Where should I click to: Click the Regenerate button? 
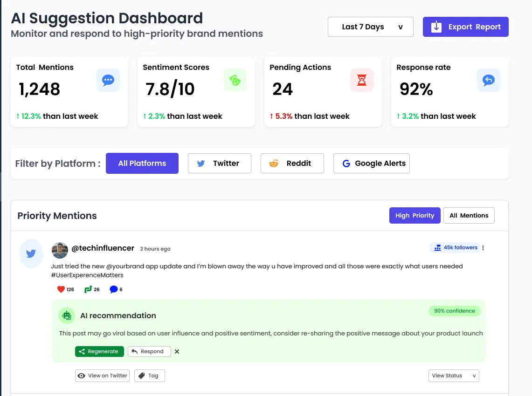(x=99, y=351)
